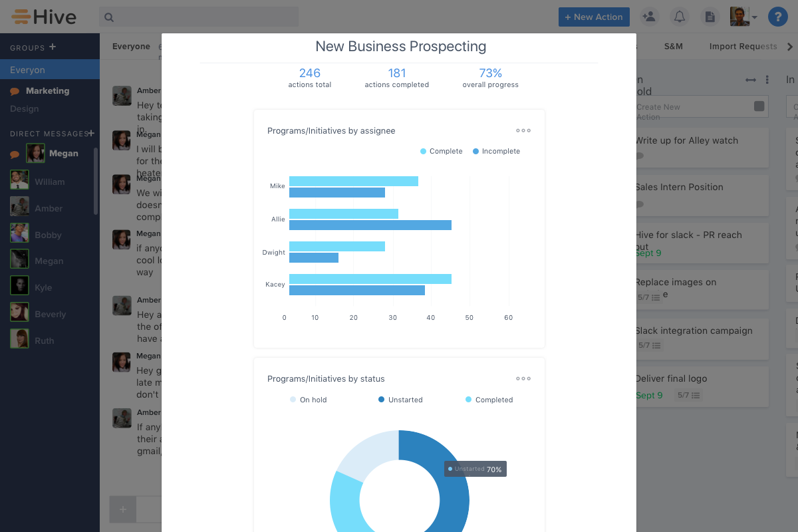Switch to Import Requests tab
This screenshot has width=798, height=532.
tap(743, 47)
